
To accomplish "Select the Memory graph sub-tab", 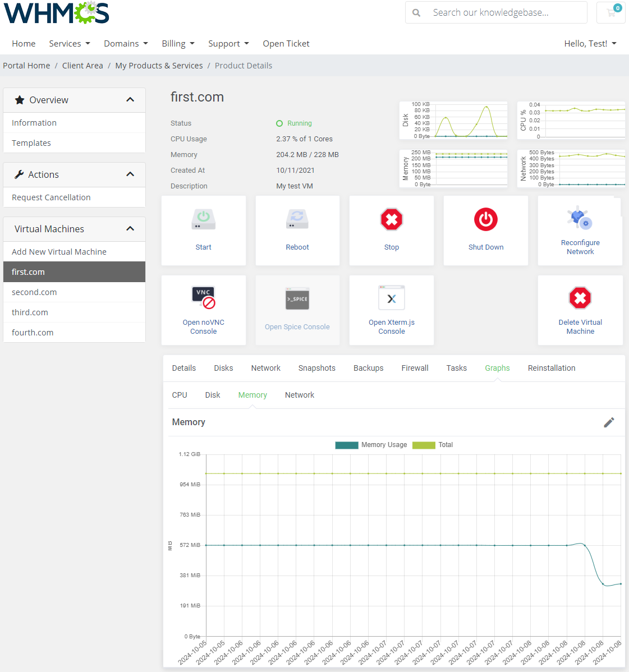I will click(252, 395).
